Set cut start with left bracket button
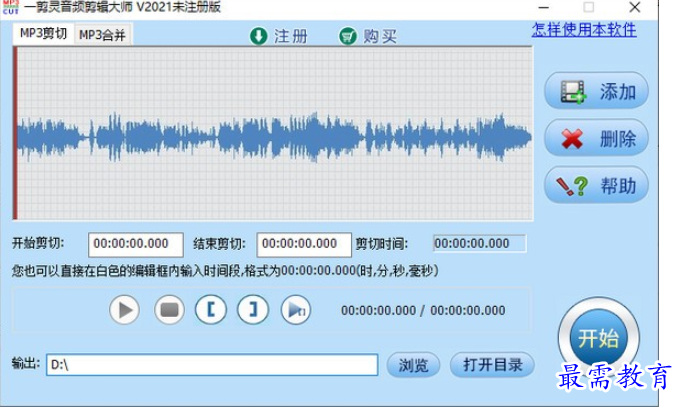 coord(211,310)
